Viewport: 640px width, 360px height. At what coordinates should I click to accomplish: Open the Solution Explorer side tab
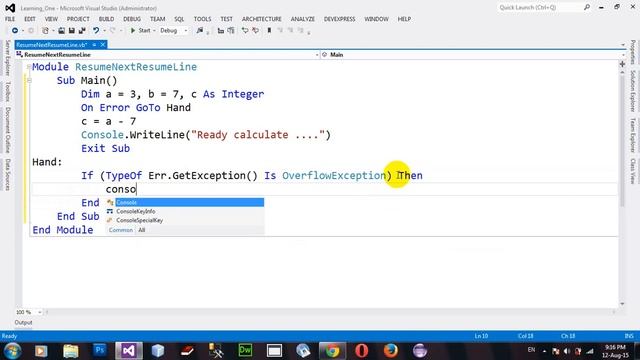coord(633,91)
